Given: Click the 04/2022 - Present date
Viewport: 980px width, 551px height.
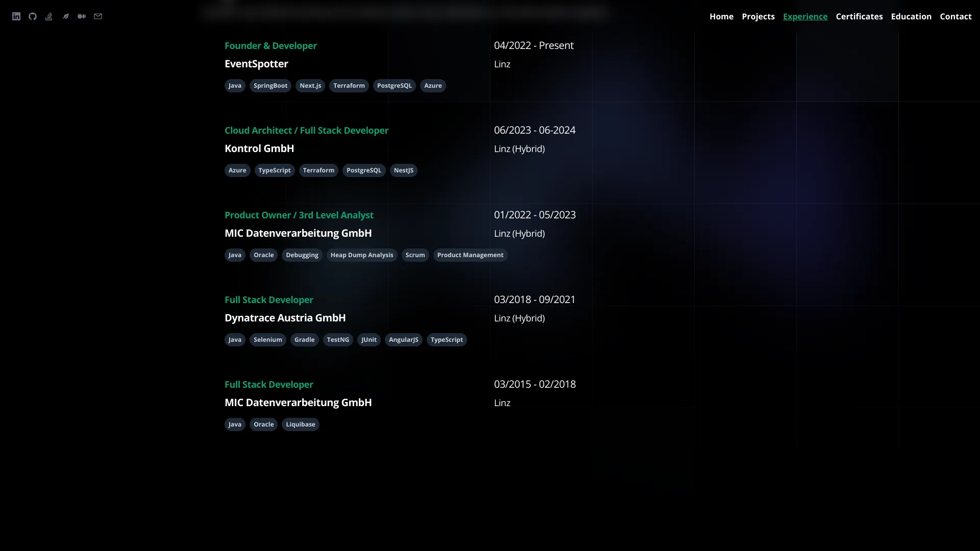Looking at the screenshot, I should [x=533, y=45].
